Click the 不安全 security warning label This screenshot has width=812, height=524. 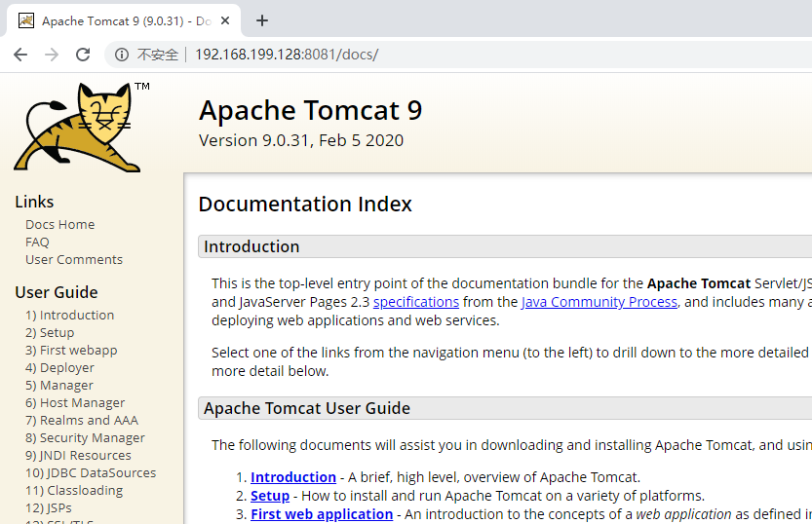158,55
